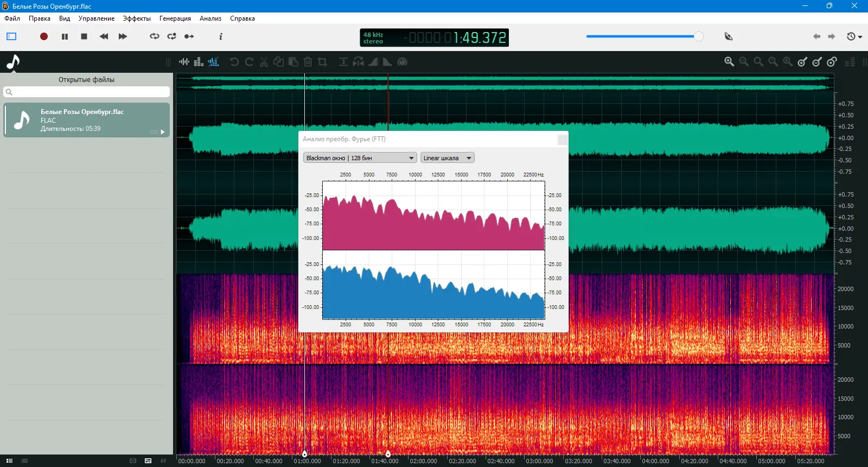Stop playback with the square Stop button
The image size is (868, 467).
click(x=84, y=36)
